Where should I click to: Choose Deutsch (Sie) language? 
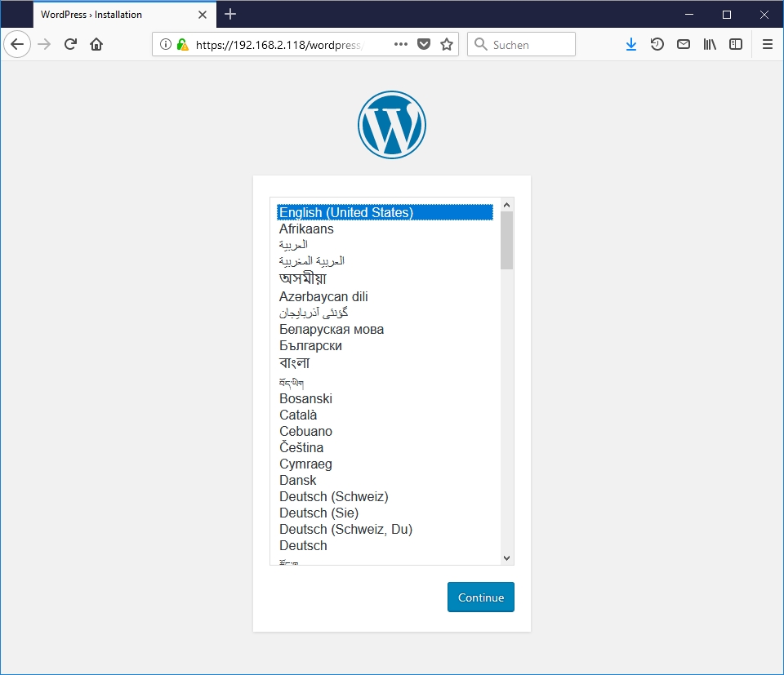coord(385,513)
